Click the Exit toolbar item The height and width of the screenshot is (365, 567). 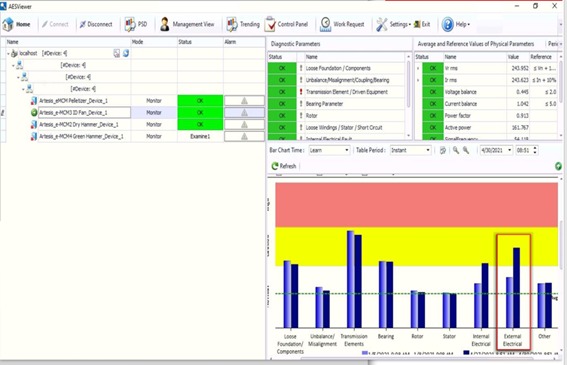coord(422,24)
